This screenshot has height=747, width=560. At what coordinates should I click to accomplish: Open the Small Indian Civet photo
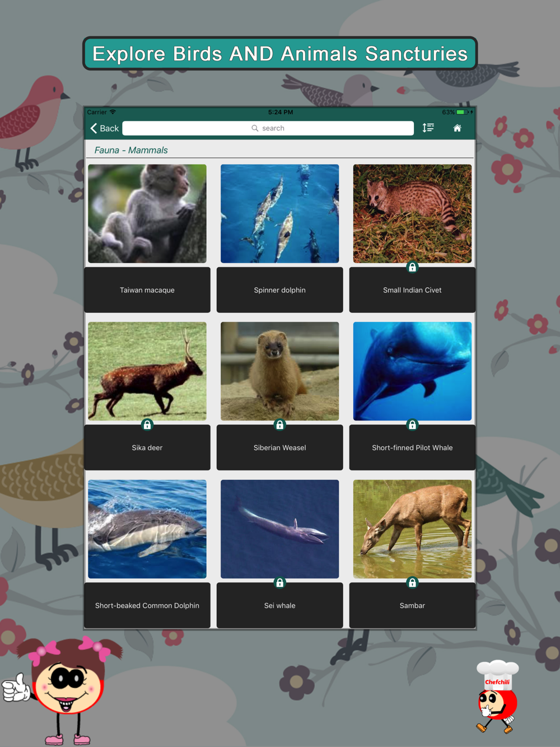(412, 213)
